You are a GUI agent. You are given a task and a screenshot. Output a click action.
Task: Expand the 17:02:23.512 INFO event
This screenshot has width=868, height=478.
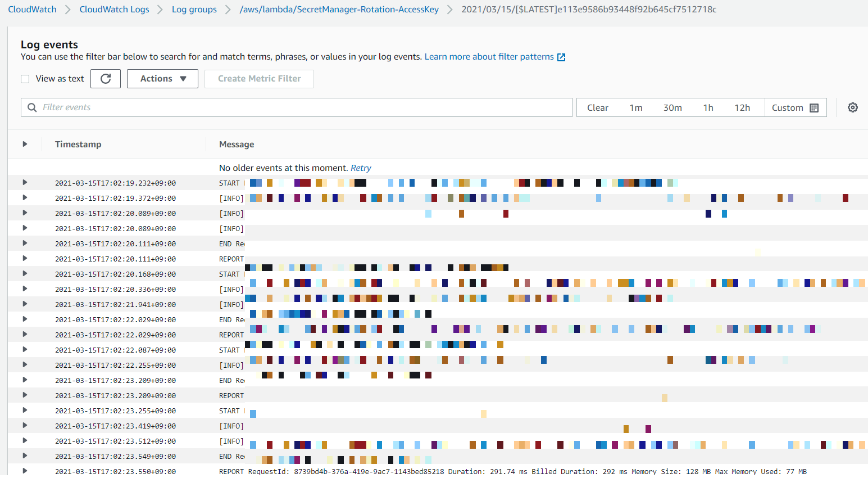point(25,440)
